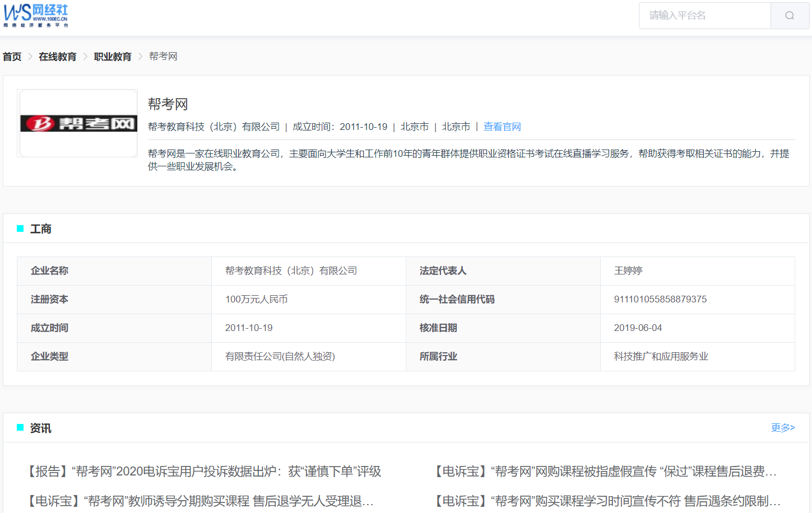The height and width of the screenshot is (513, 812).
Task: Click the search magnifier icon
Action: [x=790, y=16]
